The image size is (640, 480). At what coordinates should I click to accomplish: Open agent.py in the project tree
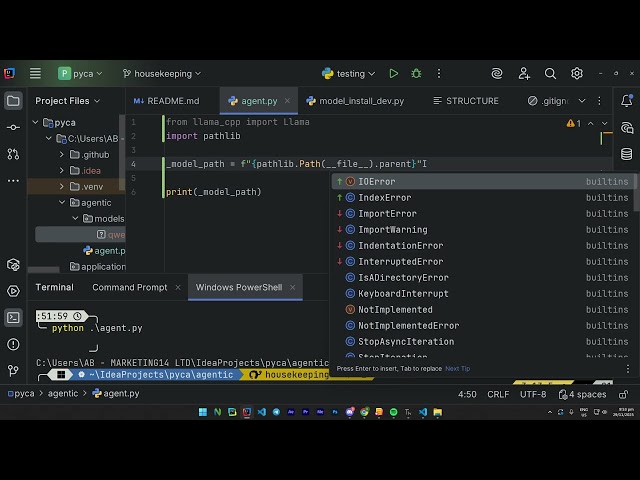[104, 251]
